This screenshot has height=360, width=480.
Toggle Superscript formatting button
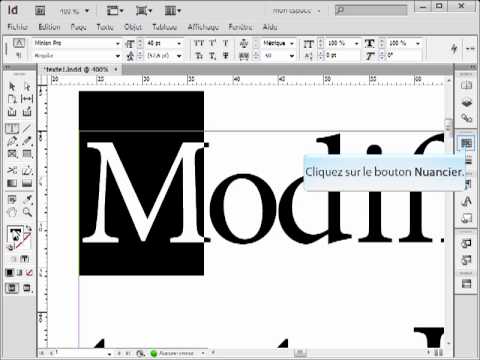point(212,43)
